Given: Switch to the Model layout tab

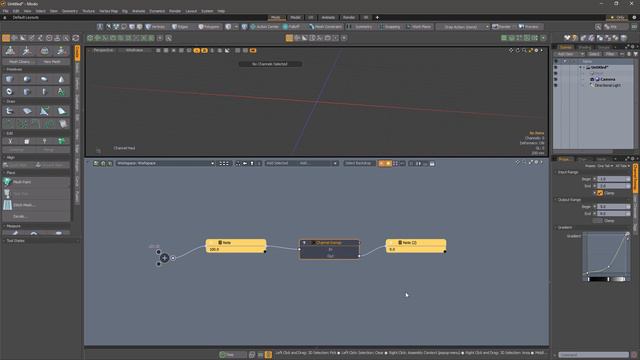Looking at the screenshot, I should pyautogui.click(x=295, y=18).
